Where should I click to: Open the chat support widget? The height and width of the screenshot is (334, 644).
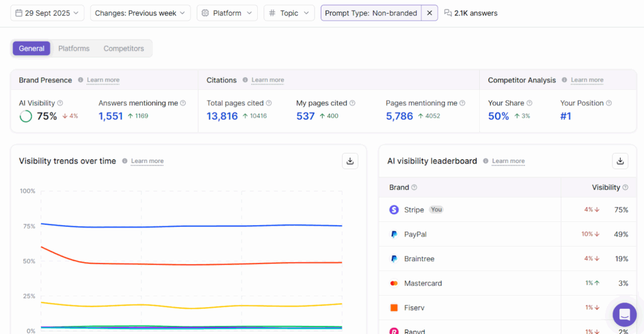[625, 315]
